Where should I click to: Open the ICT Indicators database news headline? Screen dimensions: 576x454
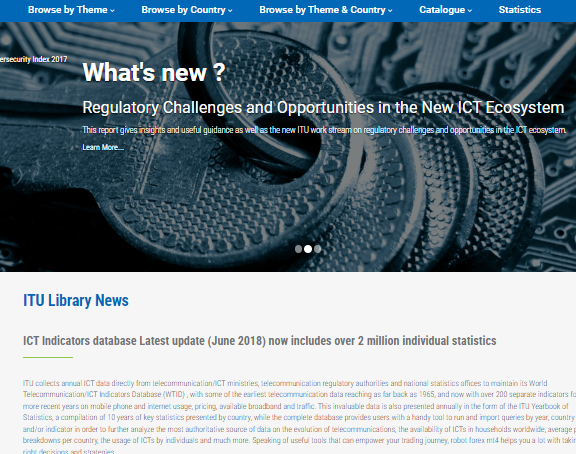(x=259, y=341)
